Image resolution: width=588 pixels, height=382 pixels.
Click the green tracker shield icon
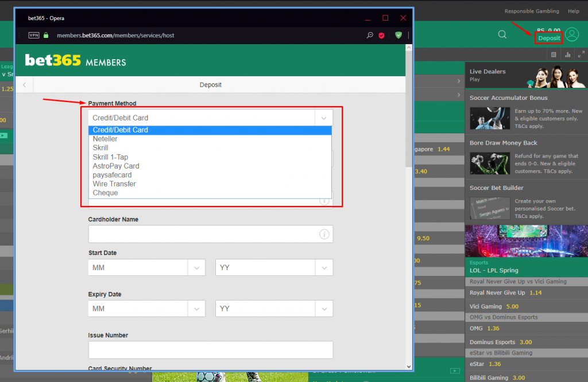pyautogui.click(x=399, y=35)
